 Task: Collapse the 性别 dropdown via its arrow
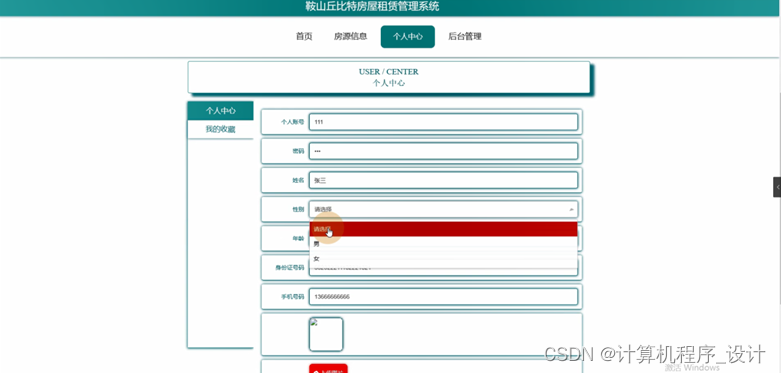tap(571, 210)
